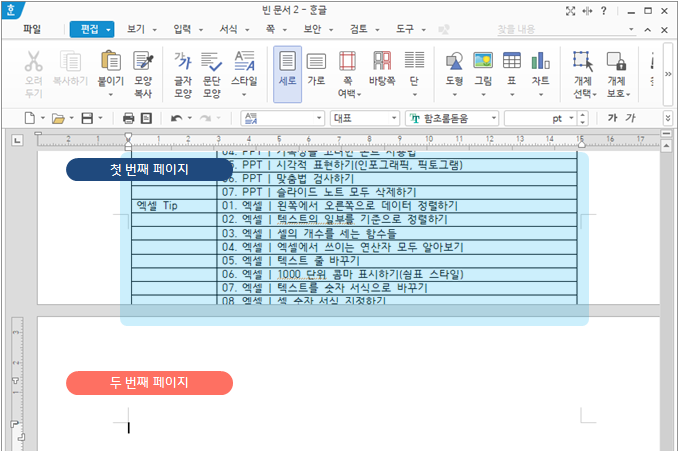Click the Master Page (바탕쪽) icon
The width and height of the screenshot is (679, 452).
pos(382,61)
